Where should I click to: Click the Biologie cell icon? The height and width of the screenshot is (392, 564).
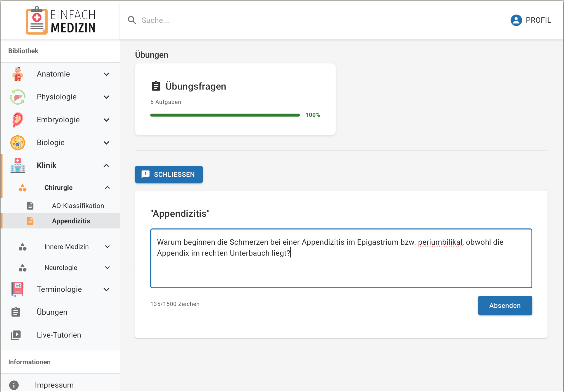click(x=18, y=143)
